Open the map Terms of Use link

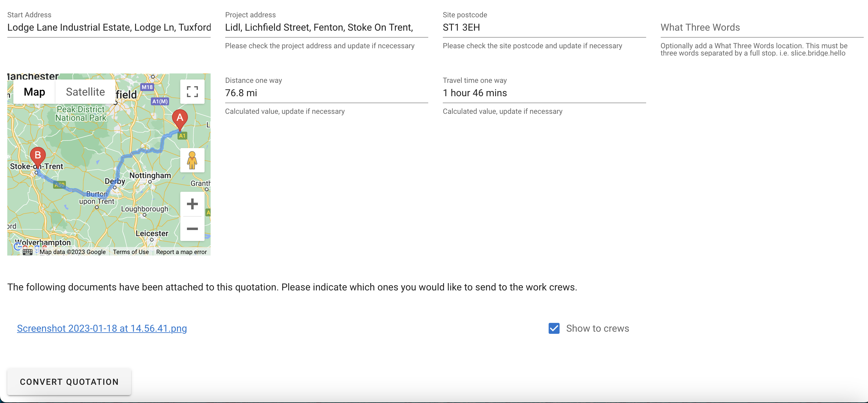131,252
